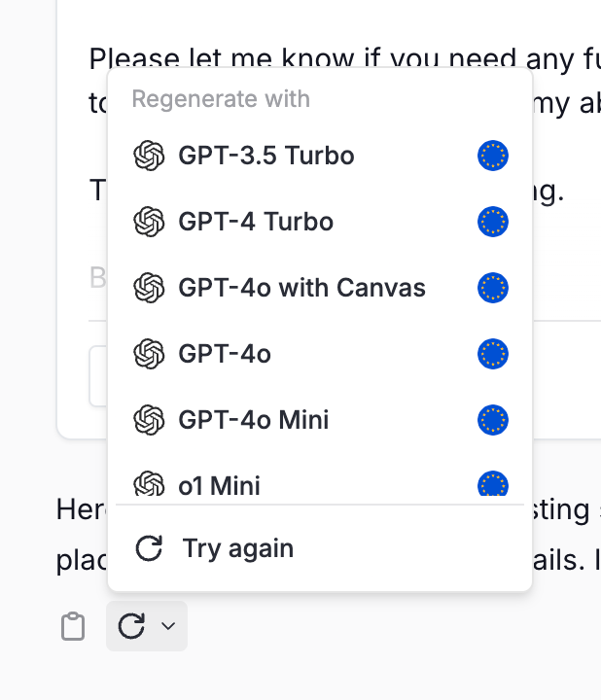601x700 pixels.
Task: Regenerate with GPT-3.5 Turbo
Action: tap(266, 156)
